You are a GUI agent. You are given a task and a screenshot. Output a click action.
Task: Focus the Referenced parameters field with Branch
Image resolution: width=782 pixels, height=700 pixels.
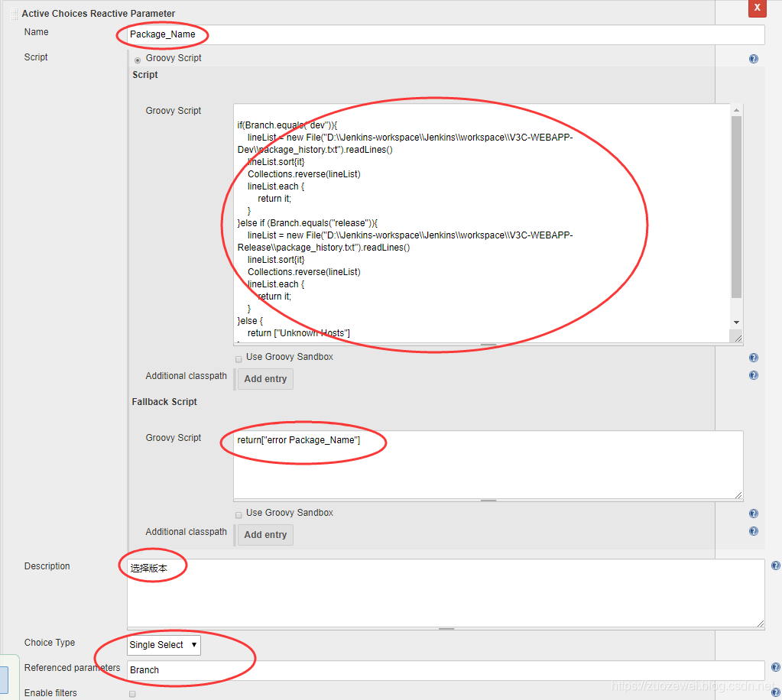[446, 670]
